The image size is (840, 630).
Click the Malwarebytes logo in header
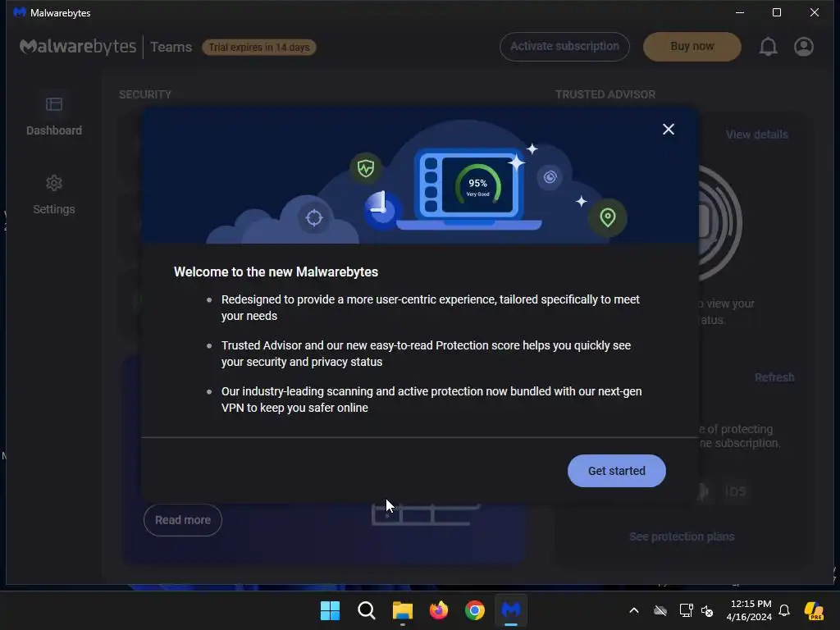point(78,47)
